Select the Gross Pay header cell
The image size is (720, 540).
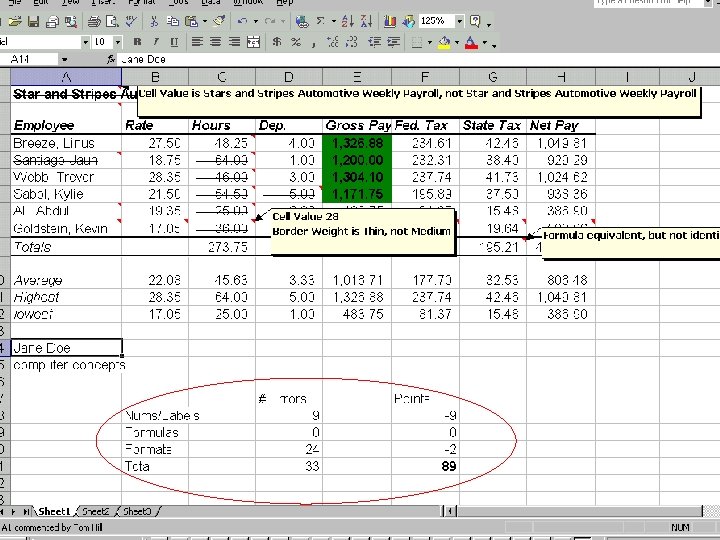(355, 126)
